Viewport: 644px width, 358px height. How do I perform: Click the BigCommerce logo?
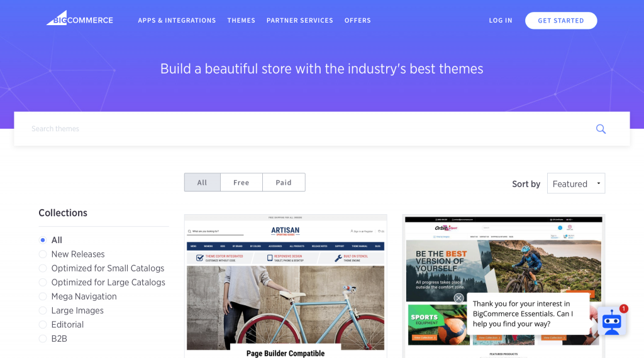click(80, 18)
